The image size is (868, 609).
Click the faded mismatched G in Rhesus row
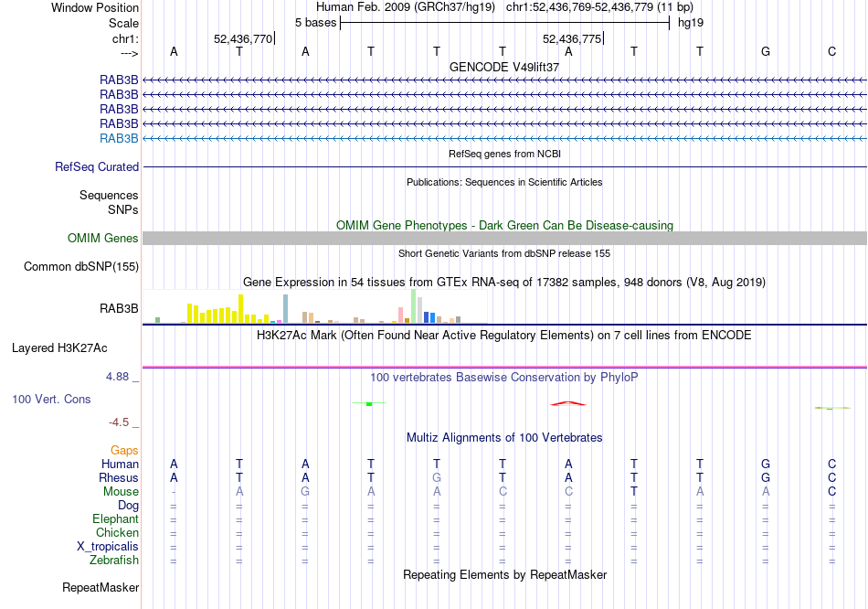point(437,477)
